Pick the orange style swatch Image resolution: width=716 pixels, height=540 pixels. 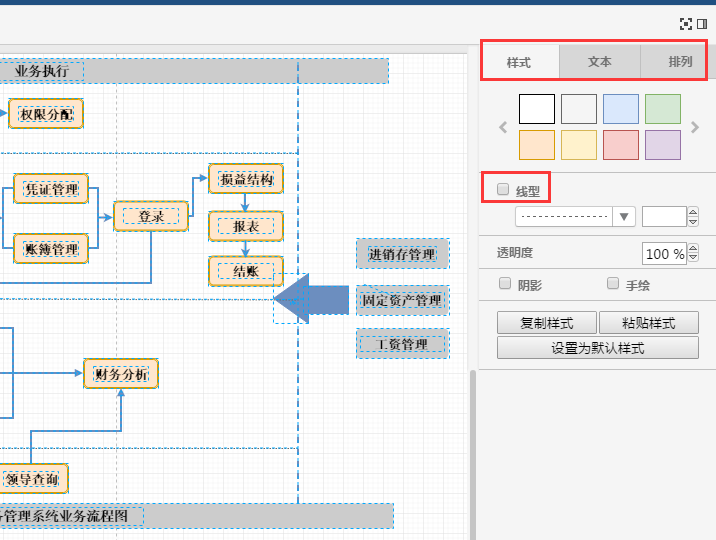pos(537,145)
